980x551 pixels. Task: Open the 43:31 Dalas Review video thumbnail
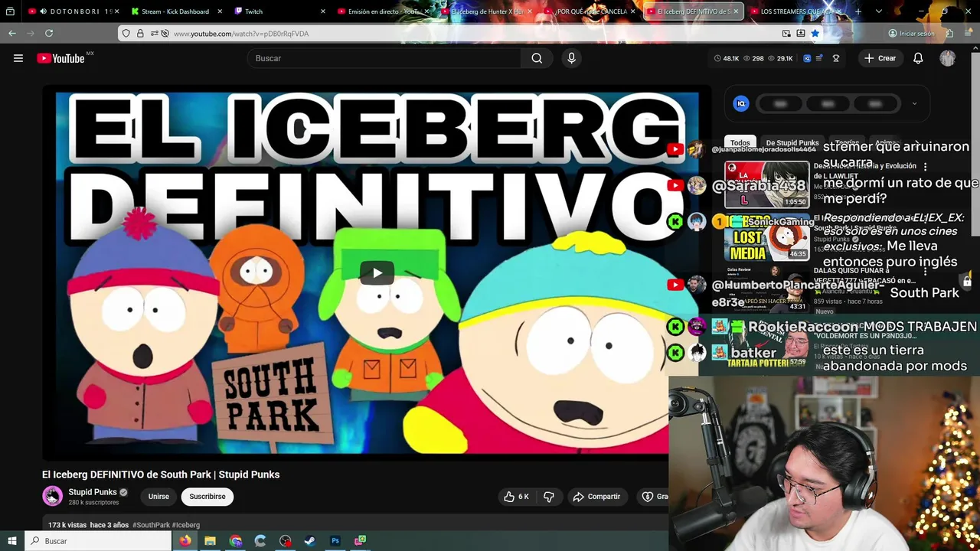pos(766,289)
